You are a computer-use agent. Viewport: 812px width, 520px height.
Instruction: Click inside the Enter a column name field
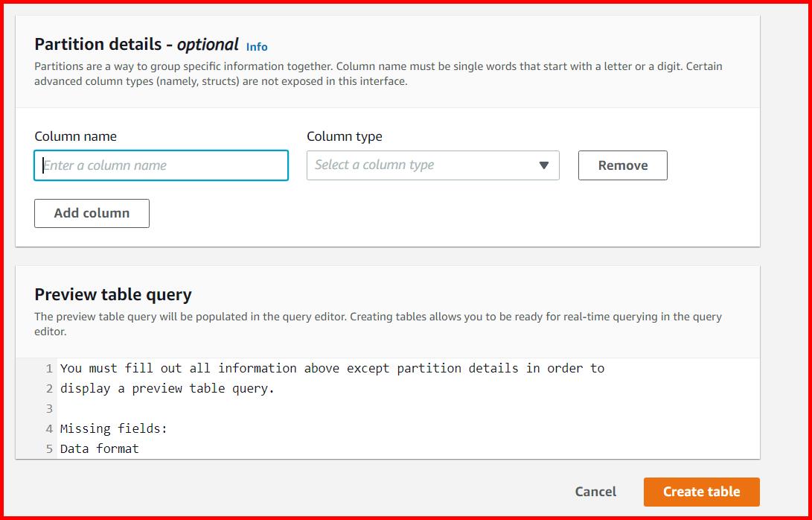coord(161,165)
